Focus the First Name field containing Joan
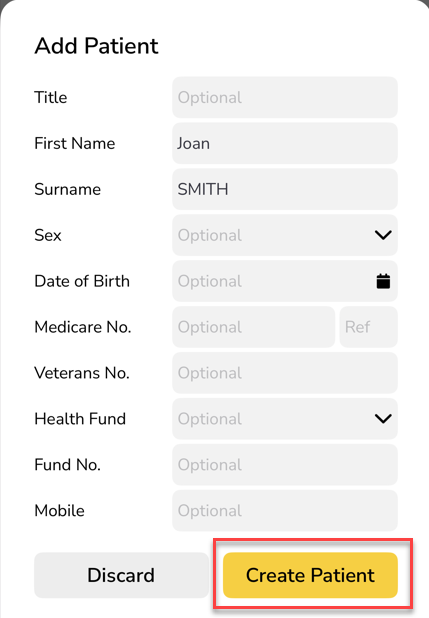This screenshot has width=429, height=618. (285, 143)
